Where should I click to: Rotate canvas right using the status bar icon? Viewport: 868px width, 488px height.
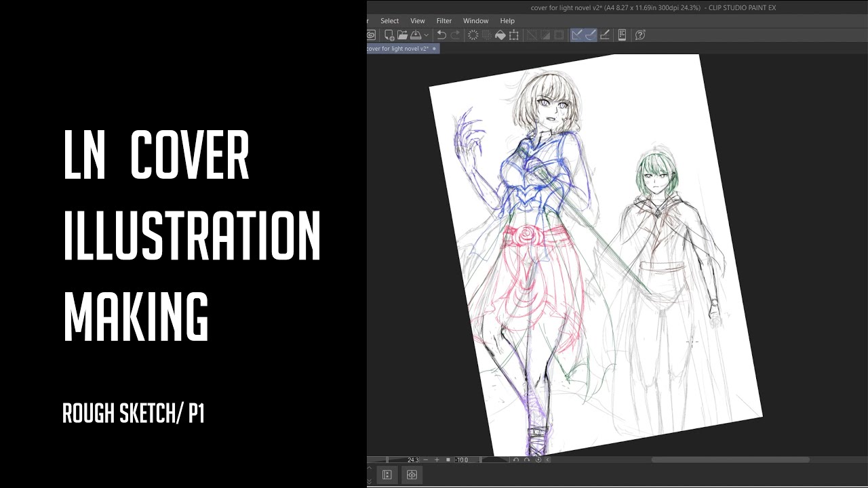click(527, 460)
